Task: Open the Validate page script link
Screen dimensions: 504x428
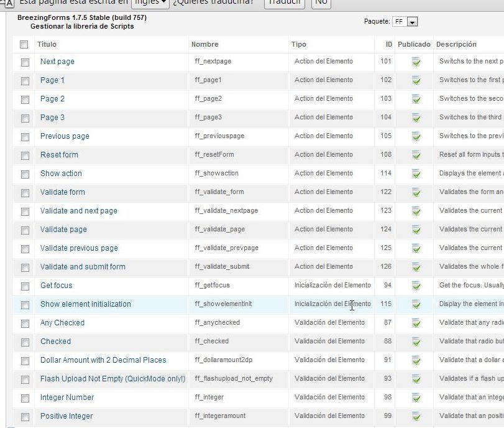Action: 63,230
